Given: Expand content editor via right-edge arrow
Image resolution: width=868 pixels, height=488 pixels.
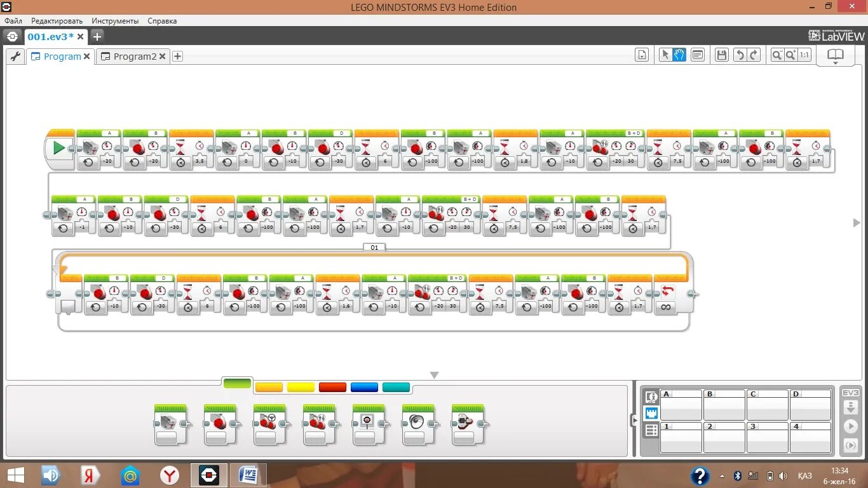Looking at the screenshot, I should [856, 223].
